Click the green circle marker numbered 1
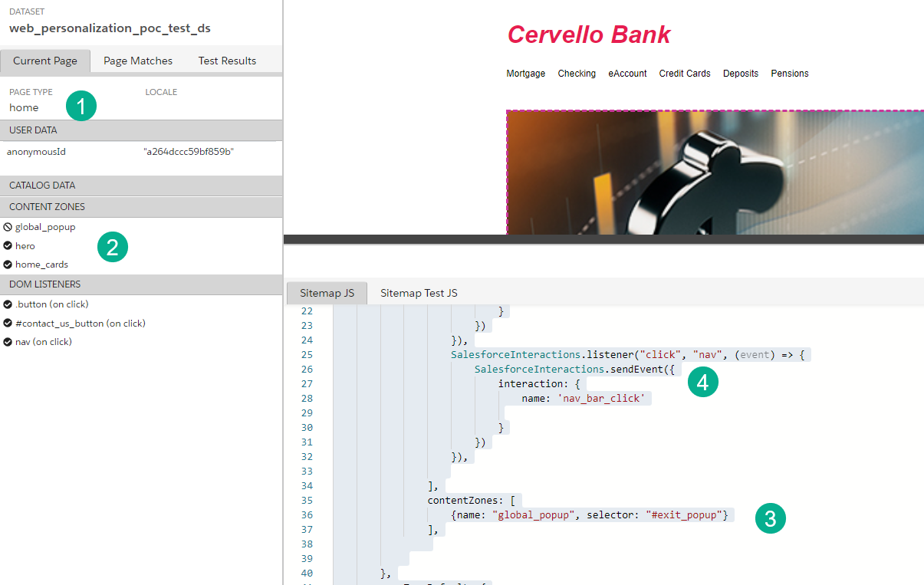Viewport: 924px width, 585px height. tap(81, 106)
